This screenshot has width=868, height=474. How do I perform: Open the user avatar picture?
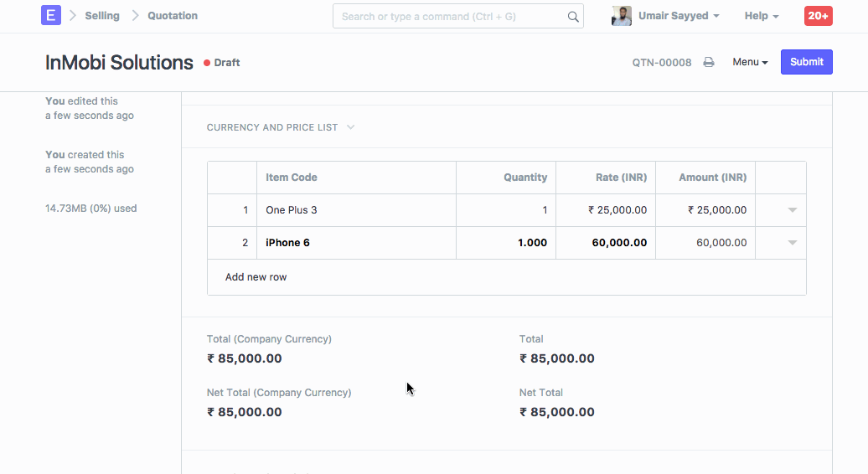[x=622, y=16]
